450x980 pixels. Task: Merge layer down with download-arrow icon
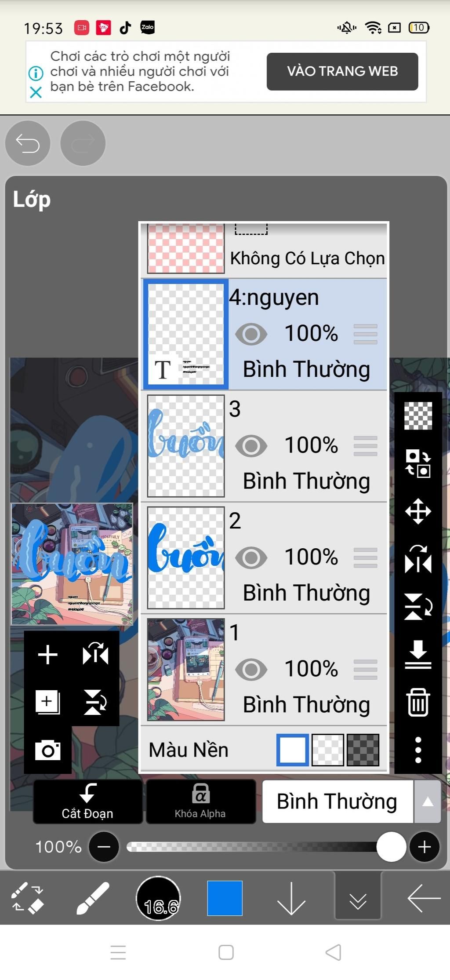pyautogui.click(x=418, y=654)
